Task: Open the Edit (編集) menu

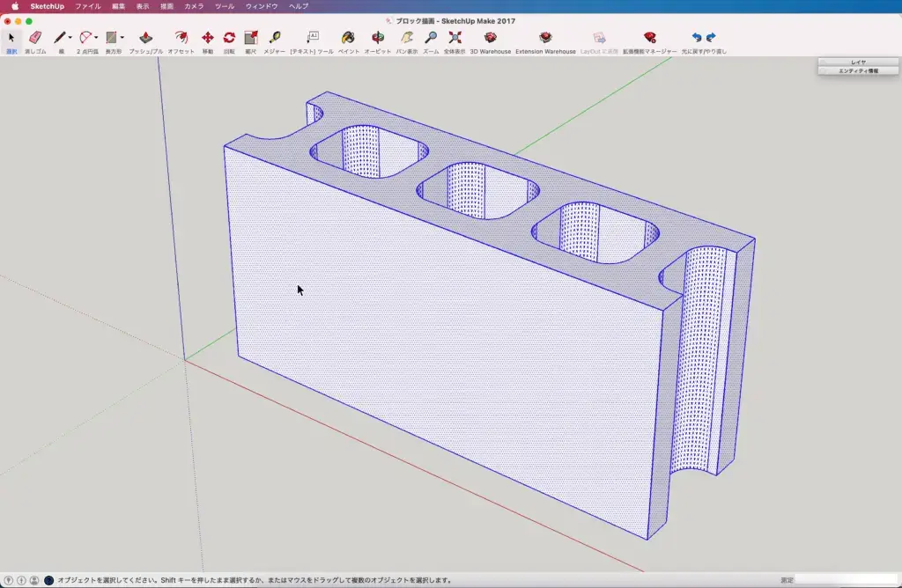Action: (119, 6)
